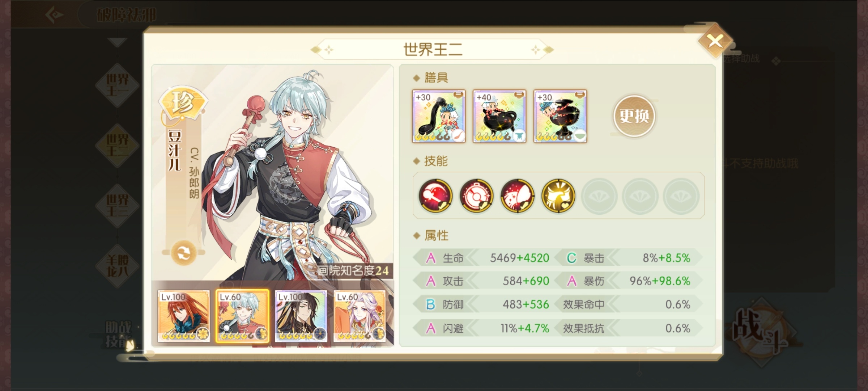Open the +30 ladle dining utensil

click(x=439, y=116)
